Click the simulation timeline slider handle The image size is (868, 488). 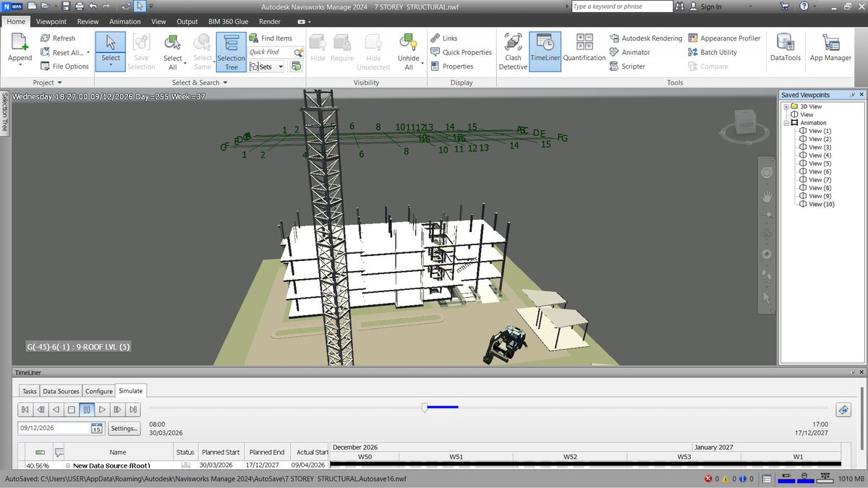[x=425, y=408]
